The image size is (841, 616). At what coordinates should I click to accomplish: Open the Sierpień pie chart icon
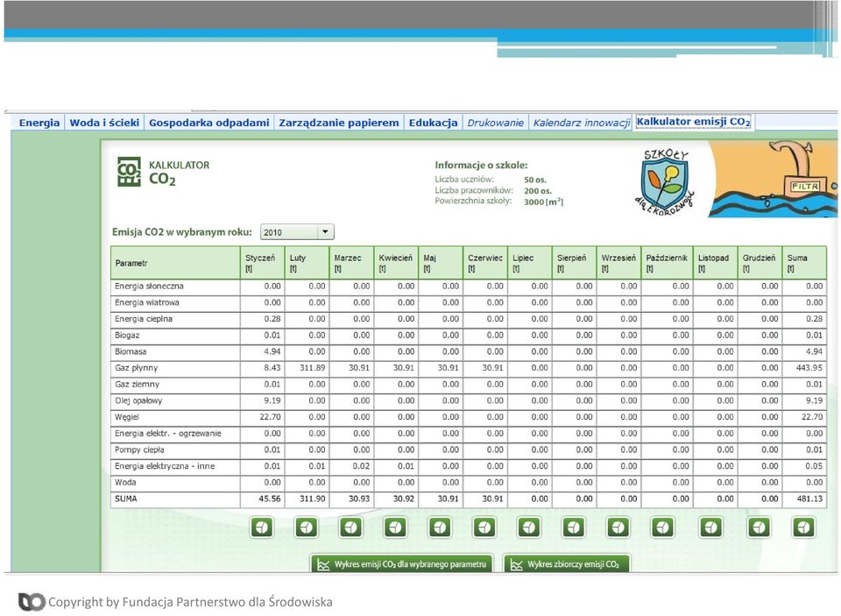pos(573,527)
